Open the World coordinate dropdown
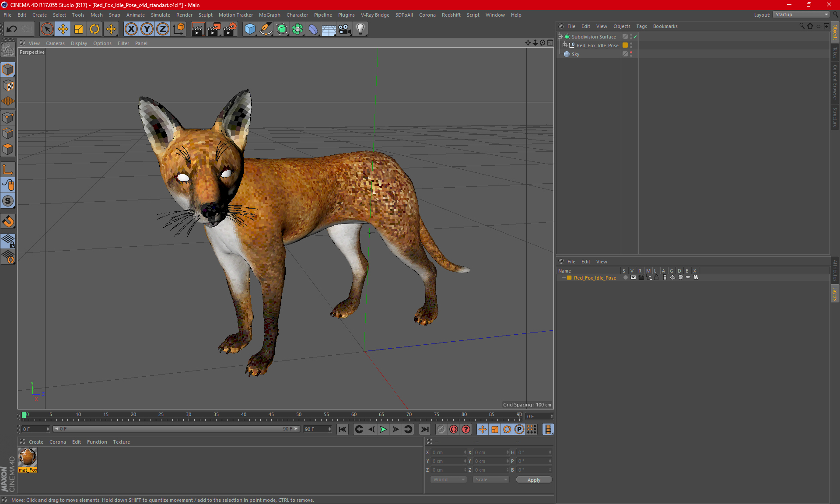The image size is (840, 504). pos(448,480)
